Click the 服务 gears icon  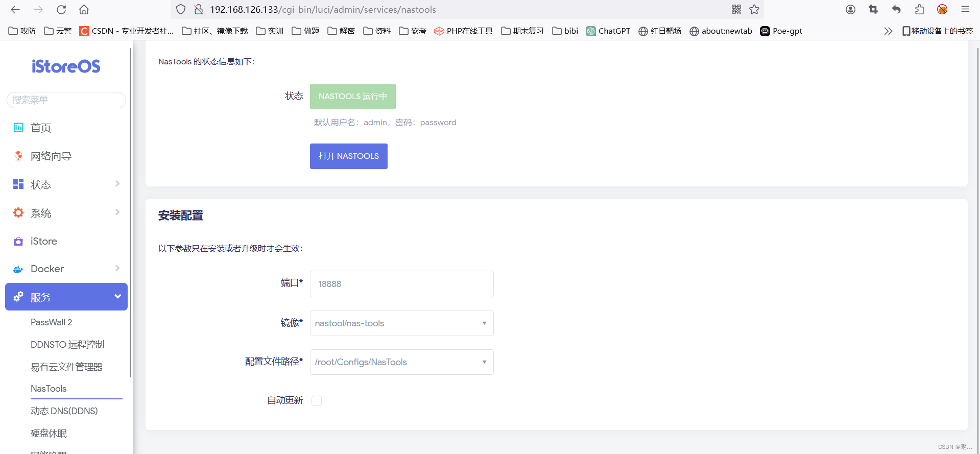tap(18, 296)
